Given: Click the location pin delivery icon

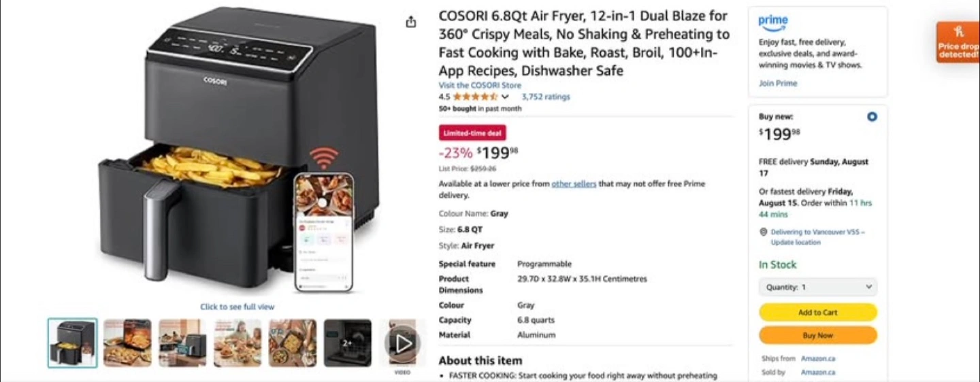Looking at the screenshot, I should [x=763, y=232].
